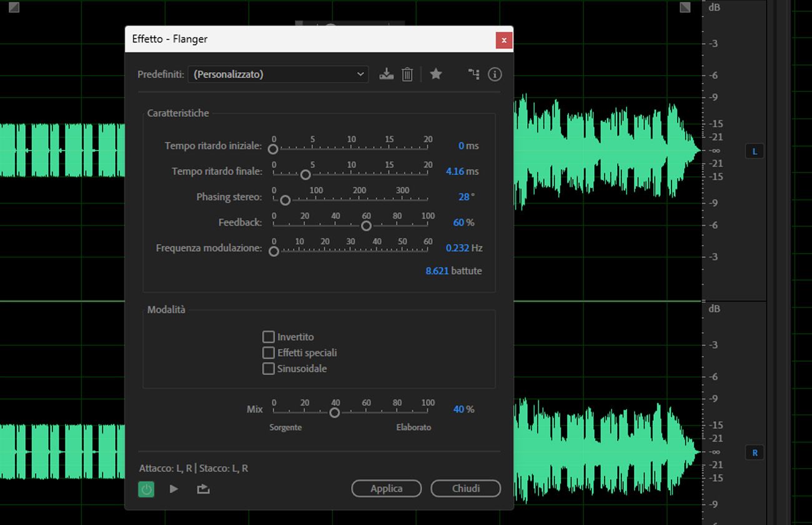Click the Mix slider handle
Image resolution: width=812 pixels, height=525 pixels.
point(334,412)
